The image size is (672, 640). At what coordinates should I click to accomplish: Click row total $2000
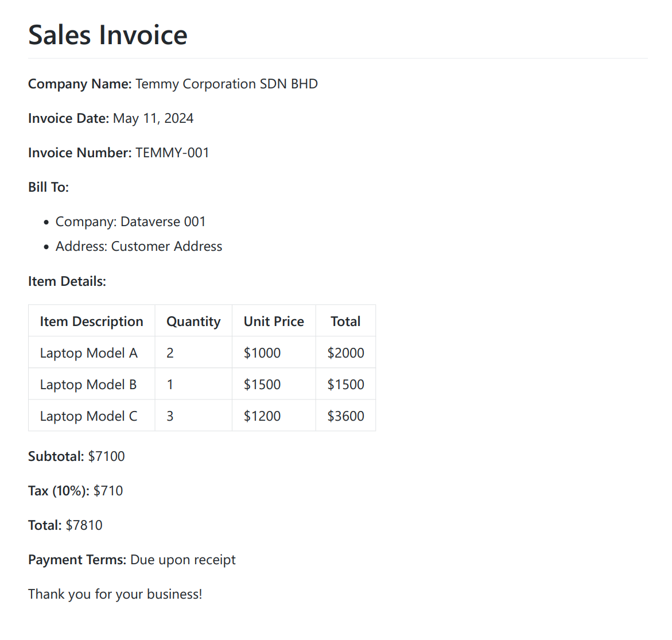(345, 353)
